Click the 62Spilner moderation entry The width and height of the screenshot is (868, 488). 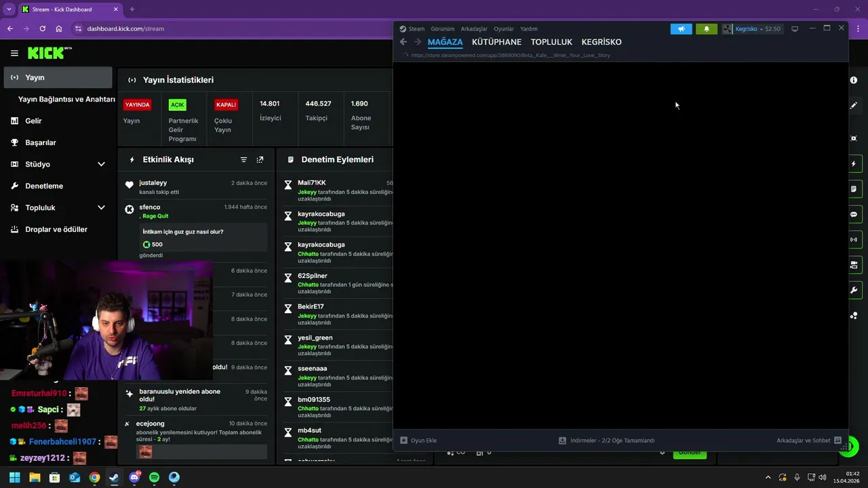[312, 276]
